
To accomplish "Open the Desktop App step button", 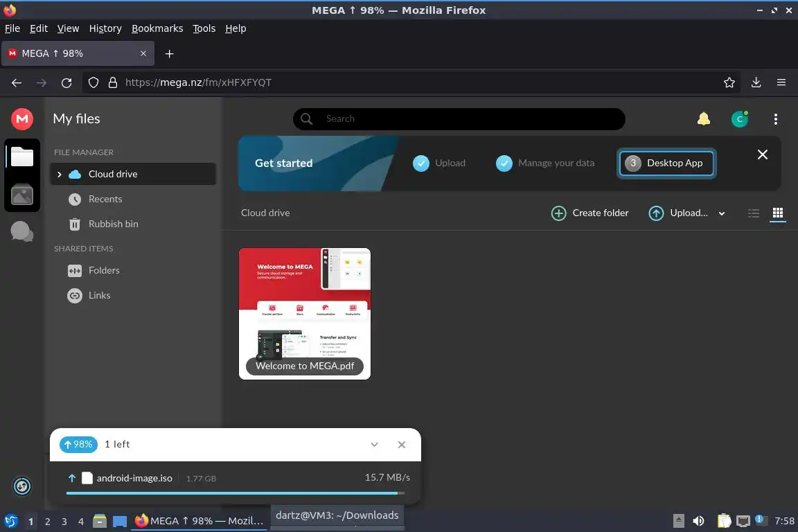I will point(666,163).
